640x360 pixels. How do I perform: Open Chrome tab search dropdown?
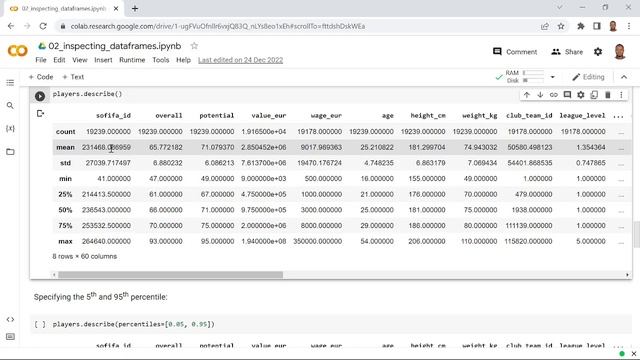pos(560,7)
